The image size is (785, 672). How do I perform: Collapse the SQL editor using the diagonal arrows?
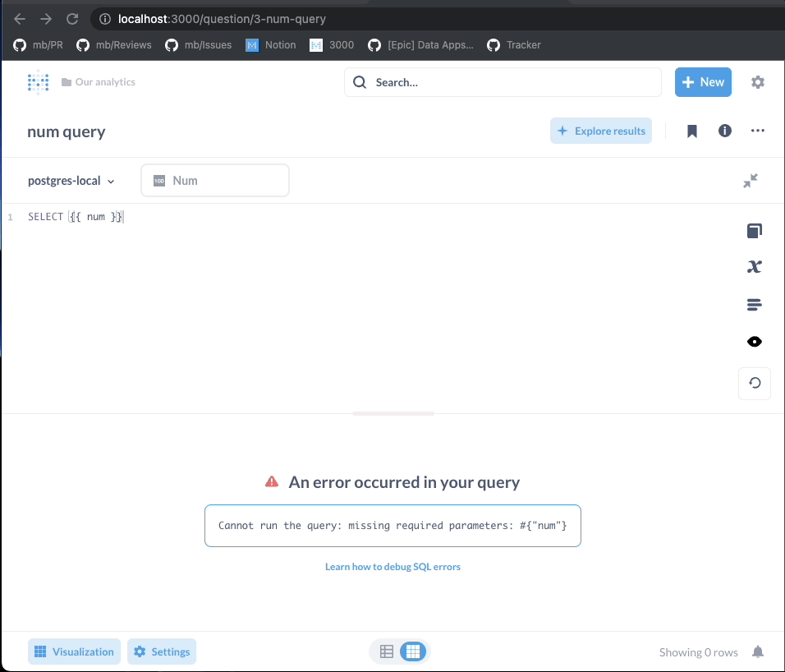pos(750,180)
